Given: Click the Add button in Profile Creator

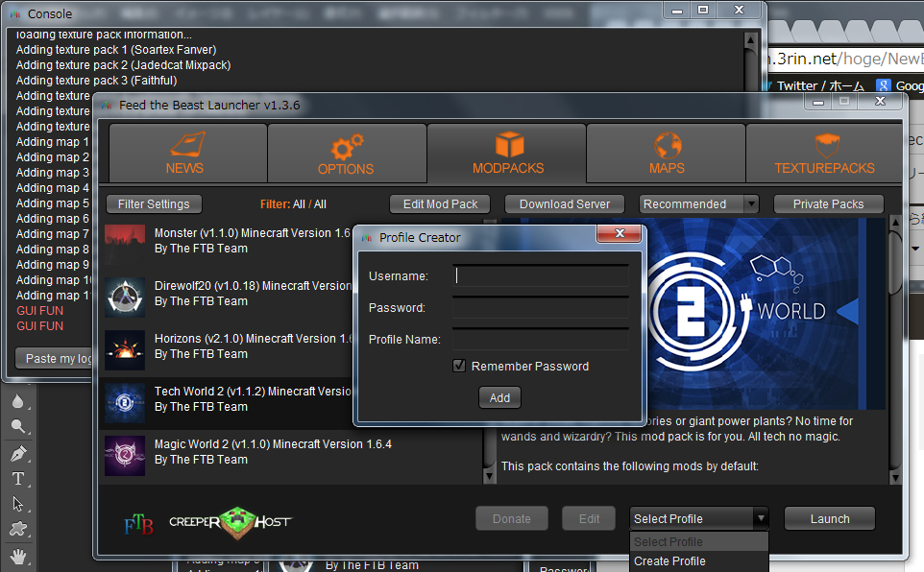Looking at the screenshot, I should click(x=499, y=397).
